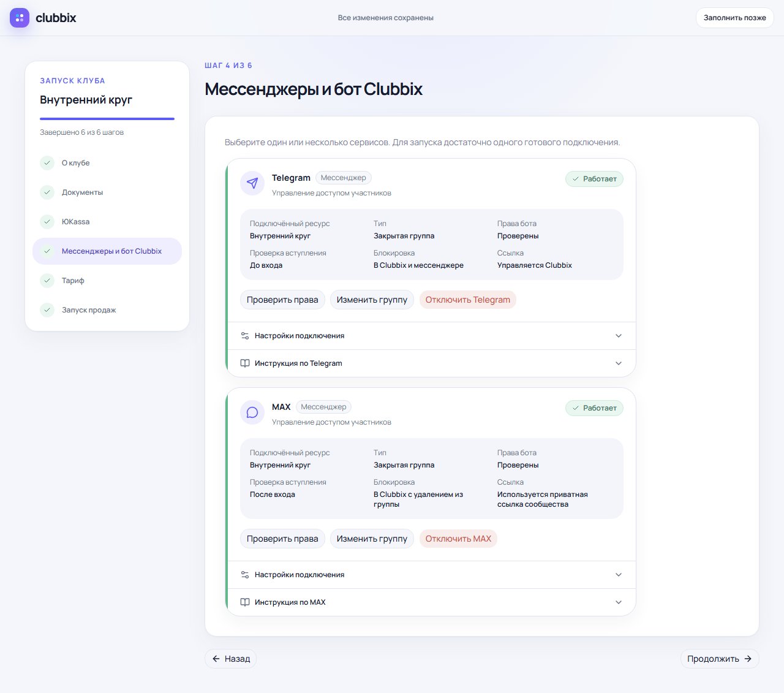Open the О клубе step
The width and height of the screenshot is (784, 693).
(x=107, y=163)
